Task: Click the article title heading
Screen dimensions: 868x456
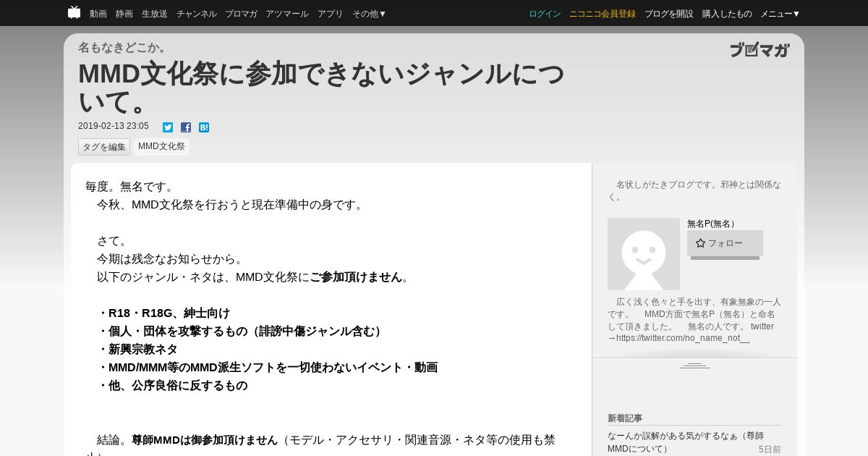Action: click(321, 88)
